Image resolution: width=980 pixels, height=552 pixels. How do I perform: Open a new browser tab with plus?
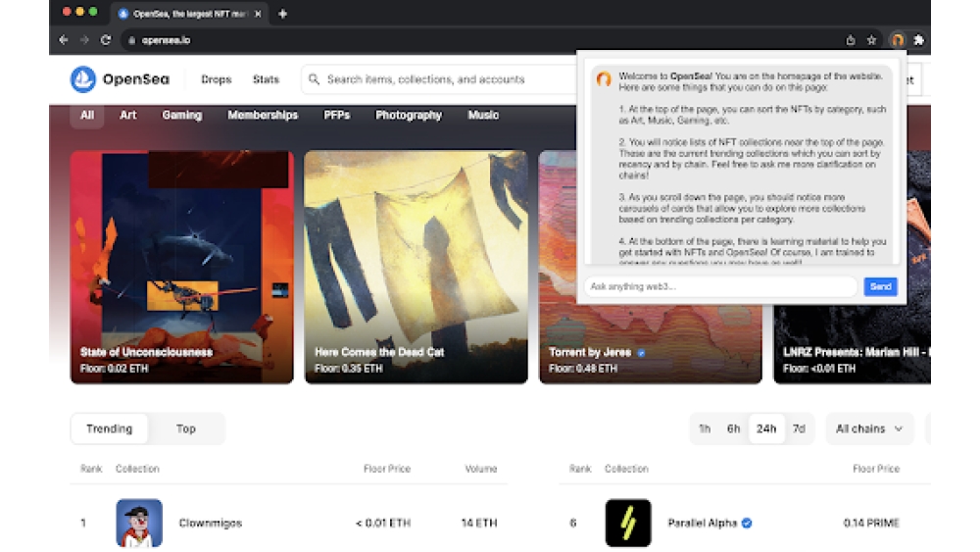pos(282,13)
